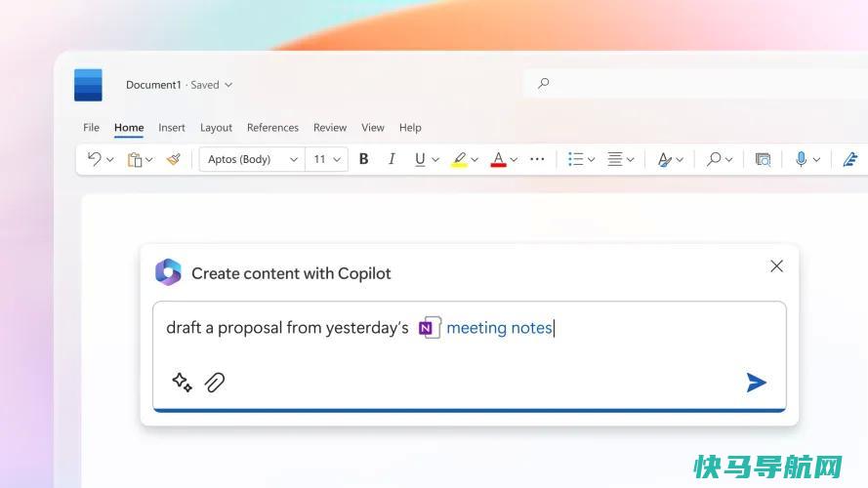Click the Bullets list icon
Image resolution: width=868 pixels, height=488 pixels.
tap(576, 159)
